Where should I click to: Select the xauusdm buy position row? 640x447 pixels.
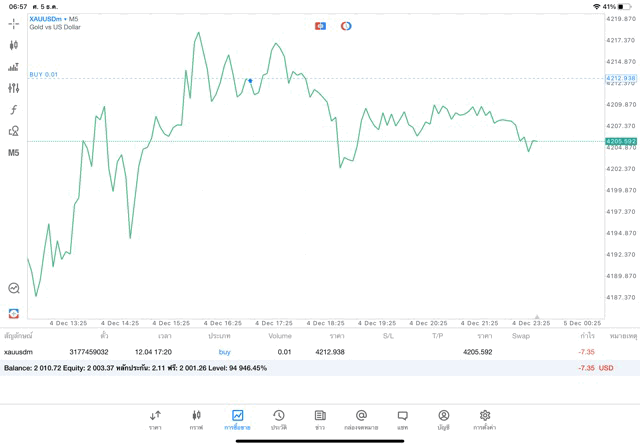coord(300,352)
